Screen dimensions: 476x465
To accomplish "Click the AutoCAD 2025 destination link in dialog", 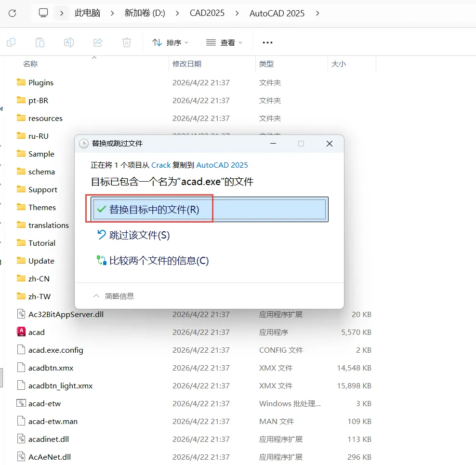I will point(222,165).
